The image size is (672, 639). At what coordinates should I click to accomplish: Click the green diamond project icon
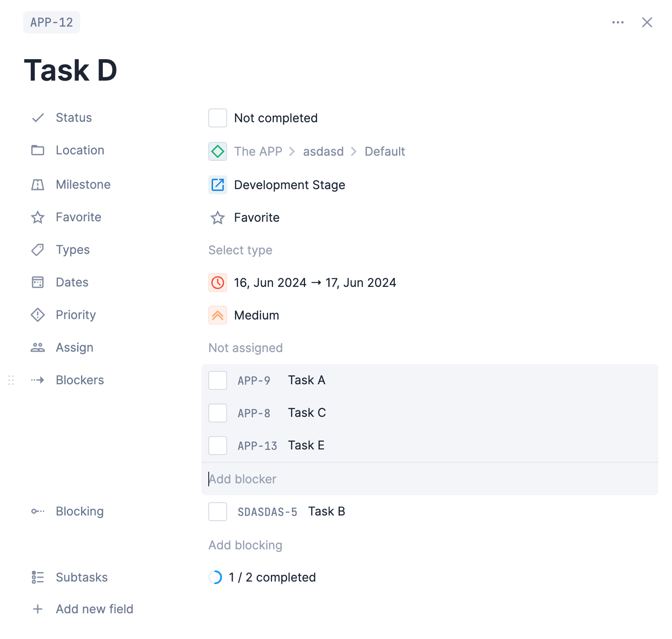point(218,151)
